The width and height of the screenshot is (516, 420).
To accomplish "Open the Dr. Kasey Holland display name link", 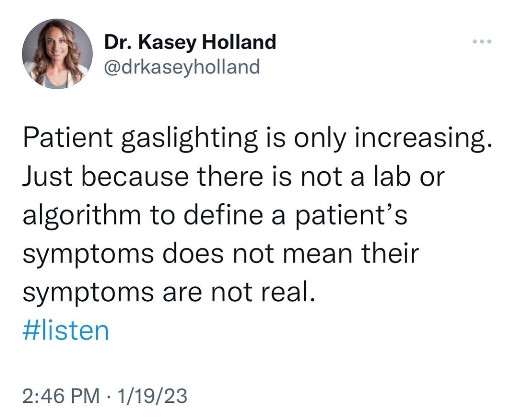I will 190,42.
